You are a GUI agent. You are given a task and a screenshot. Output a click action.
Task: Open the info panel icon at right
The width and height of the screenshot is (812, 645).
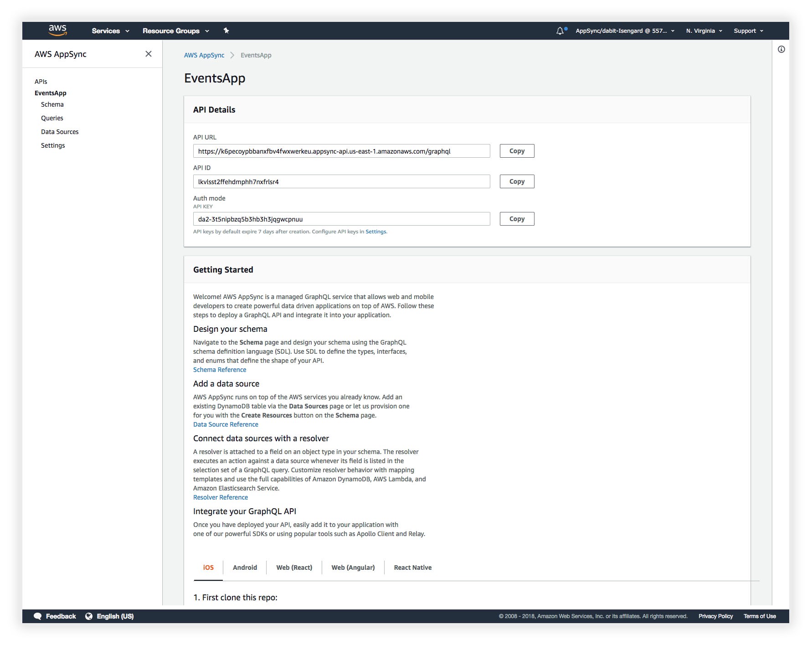click(x=781, y=49)
